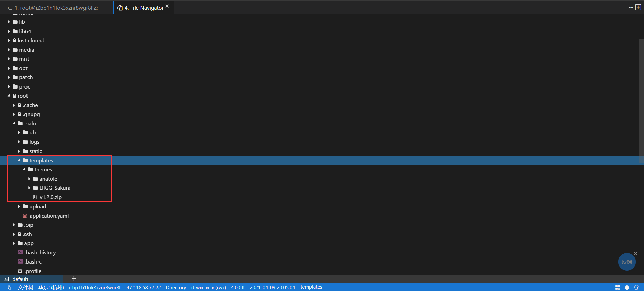Click the 47.118.58.77:22 address in status bar
Image resolution: width=644 pixels, height=291 pixels.
click(x=144, y=287)
